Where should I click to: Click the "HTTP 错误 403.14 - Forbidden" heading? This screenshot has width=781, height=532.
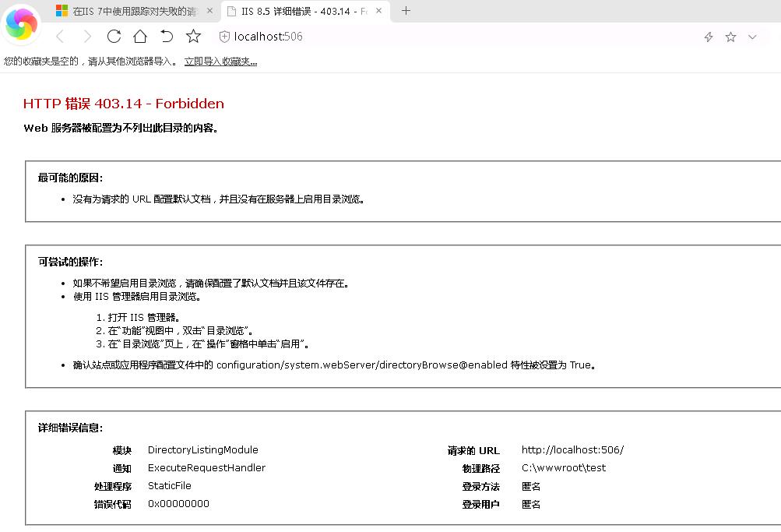pyautogui.click(x=123, y=104)
